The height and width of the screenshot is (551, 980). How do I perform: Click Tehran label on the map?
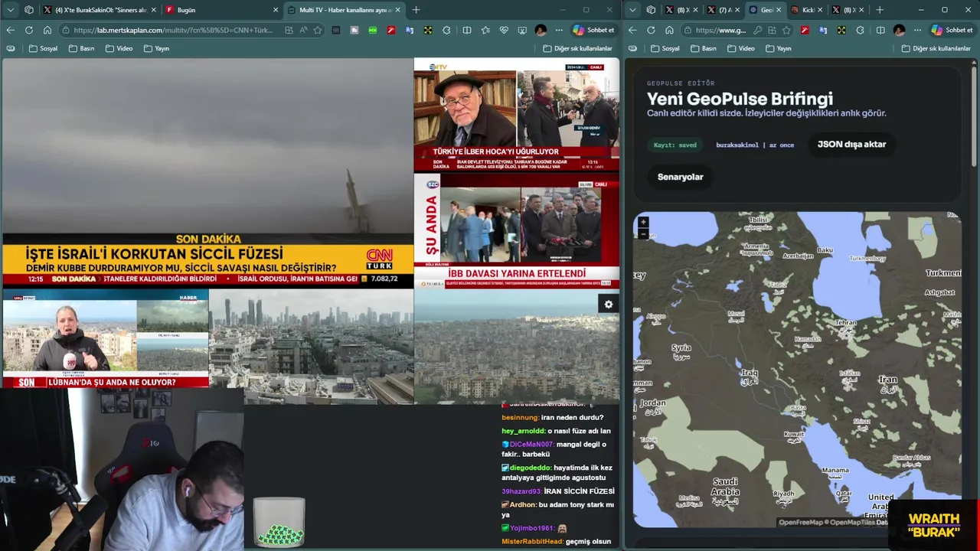(x=846, y=323)
